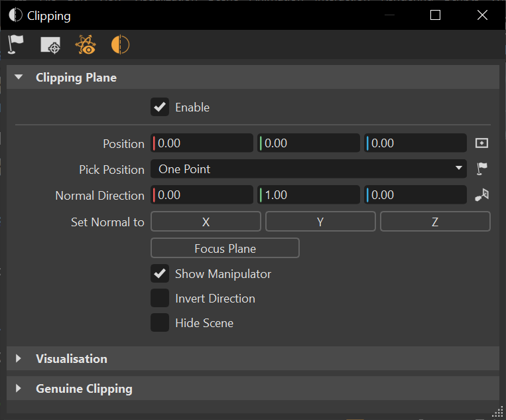
Task: Click the centre position icon beside Position fields
Action: pyautogui.click(x=482, y=143)
